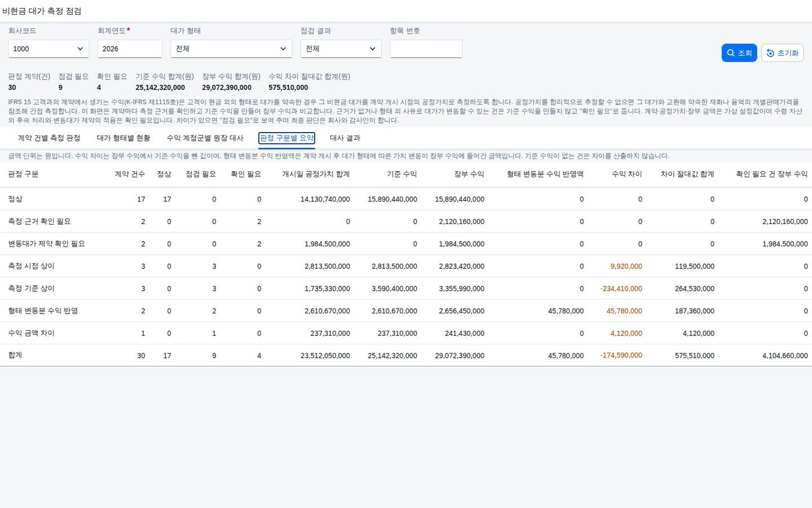
Task: Go to the 수익 계정군별 원장 대사 tab
Action: click(x=205, y=138)
